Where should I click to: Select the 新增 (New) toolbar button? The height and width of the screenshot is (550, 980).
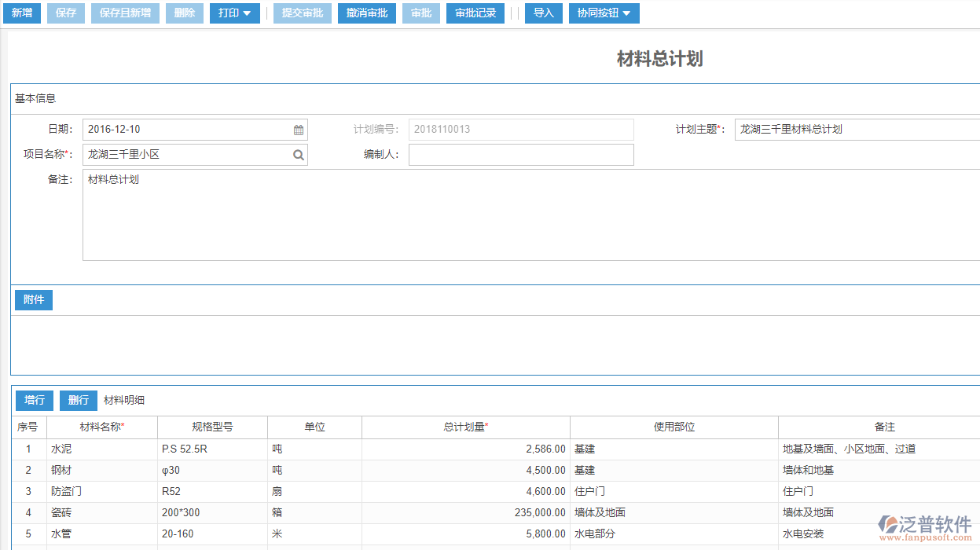[x=21, y=13]
